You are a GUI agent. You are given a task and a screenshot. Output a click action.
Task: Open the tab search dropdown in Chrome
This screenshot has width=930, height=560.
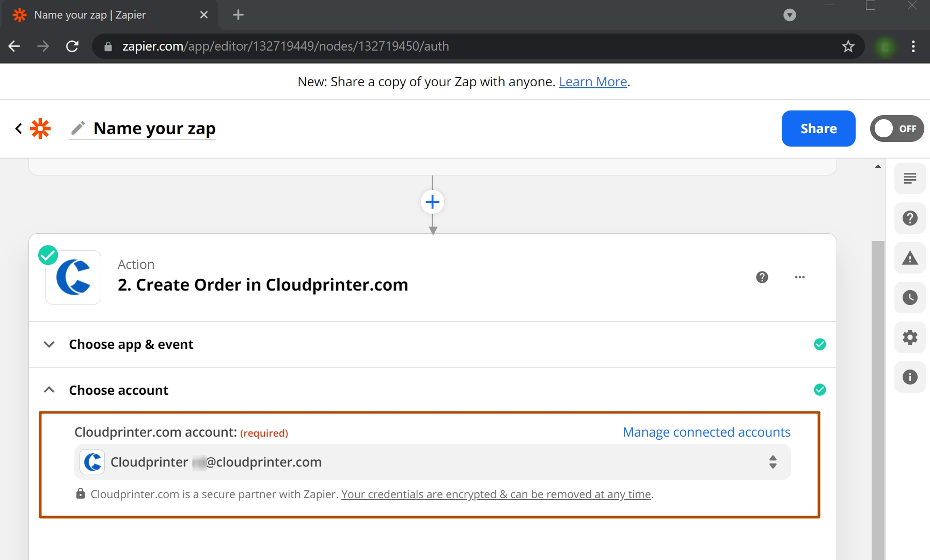click(x=790, y=15)
